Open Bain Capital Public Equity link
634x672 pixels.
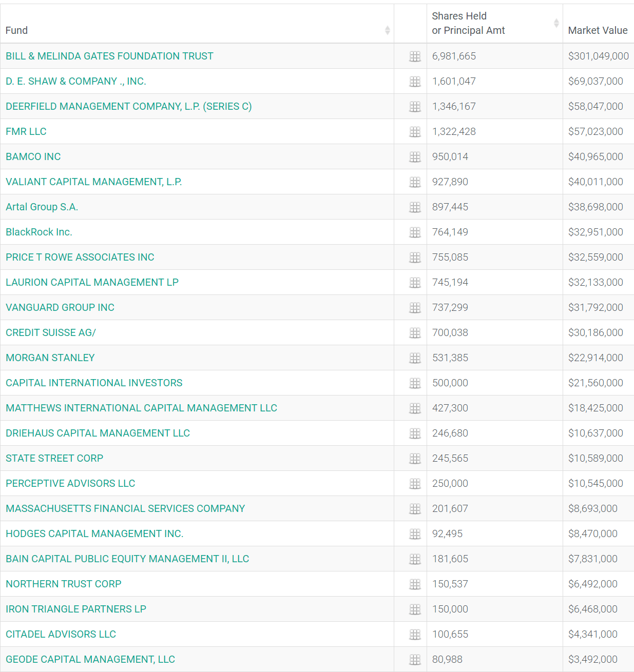tap(127, 559)
